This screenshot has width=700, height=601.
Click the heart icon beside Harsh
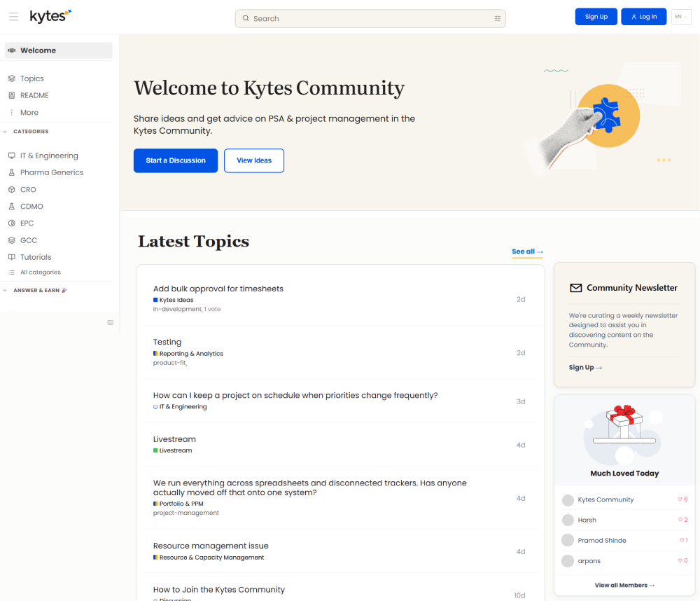[x=680, y=520]
